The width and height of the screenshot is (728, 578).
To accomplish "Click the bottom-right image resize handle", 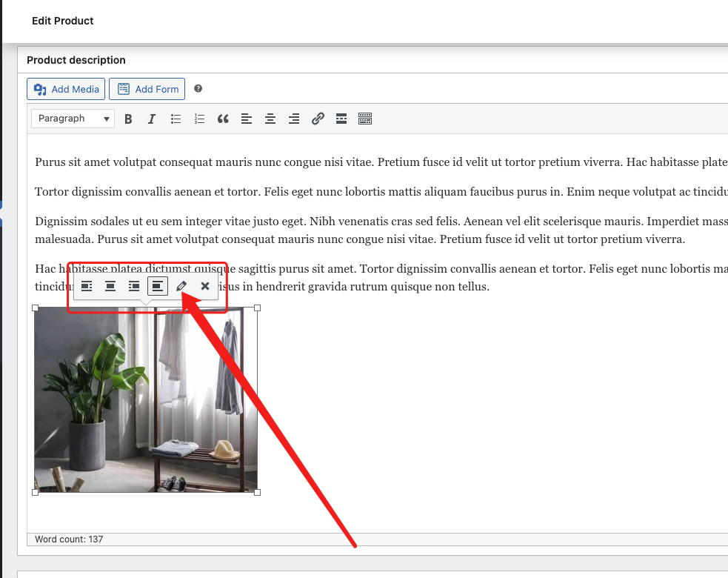I will point(258,493).
